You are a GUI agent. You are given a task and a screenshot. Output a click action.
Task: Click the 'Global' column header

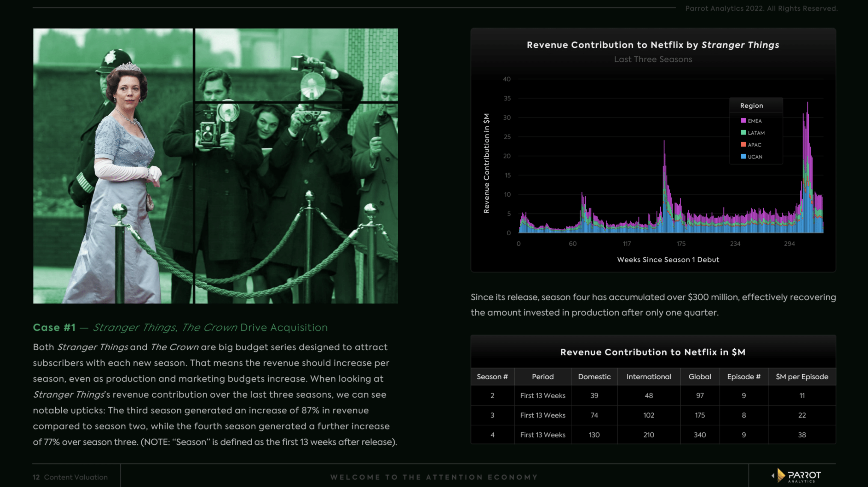pyautogui.click(x=700, y=376)
